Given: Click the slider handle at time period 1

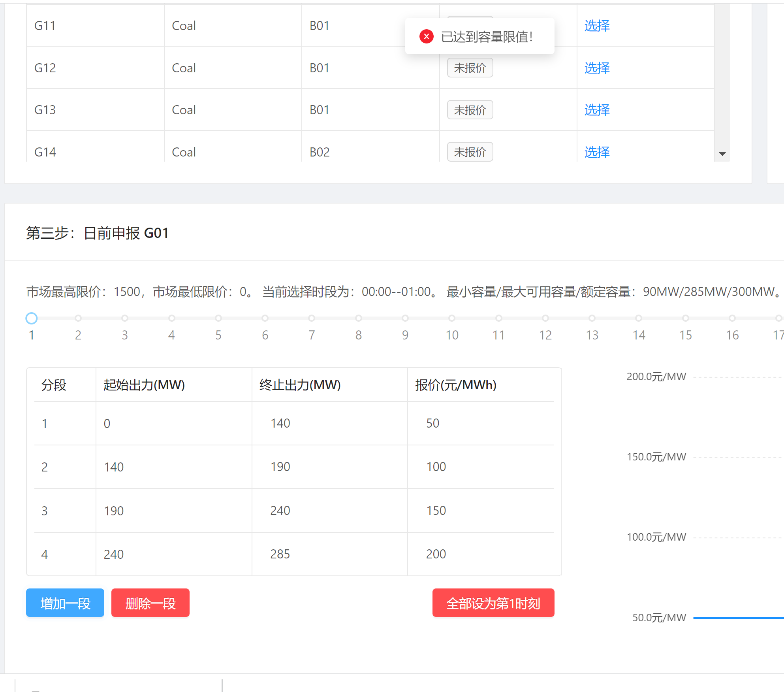Looking at the screenshot, I should [x=31, y=318].
